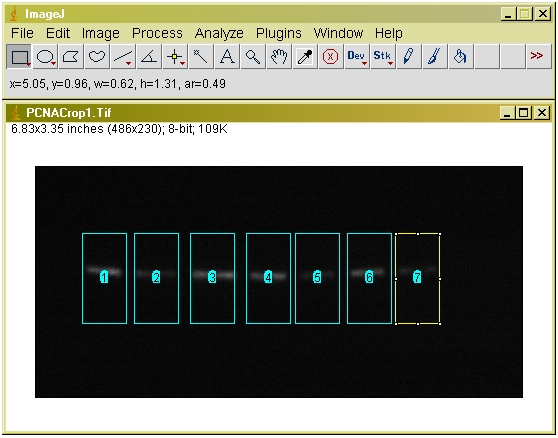Select the Wand tracing tool
This screenshot has height=438, width=558.
pos(201,57)
